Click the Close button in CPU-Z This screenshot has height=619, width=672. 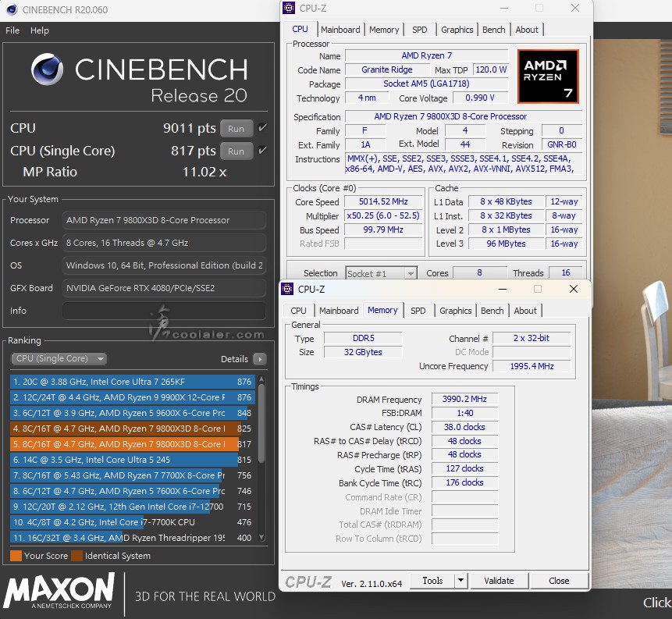click(559, 581)
